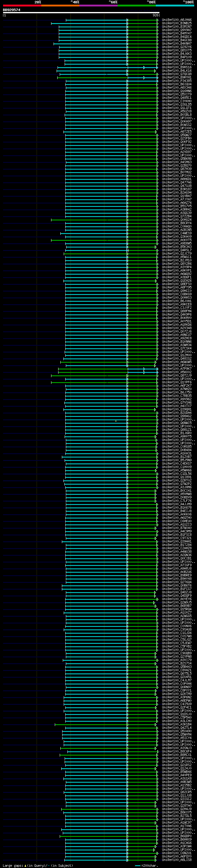Click hit label UniRef100_Q7VSH6
197x868 pixels.
click(177, 403)
